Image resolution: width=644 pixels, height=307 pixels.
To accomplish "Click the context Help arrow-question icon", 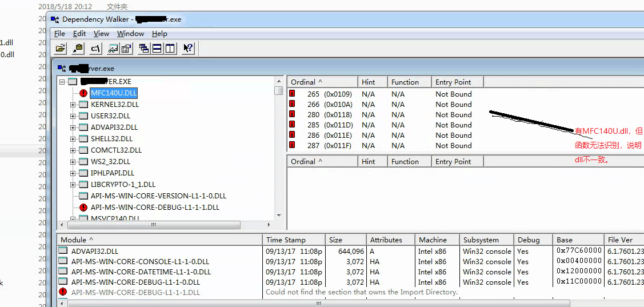I will (187, 49).
